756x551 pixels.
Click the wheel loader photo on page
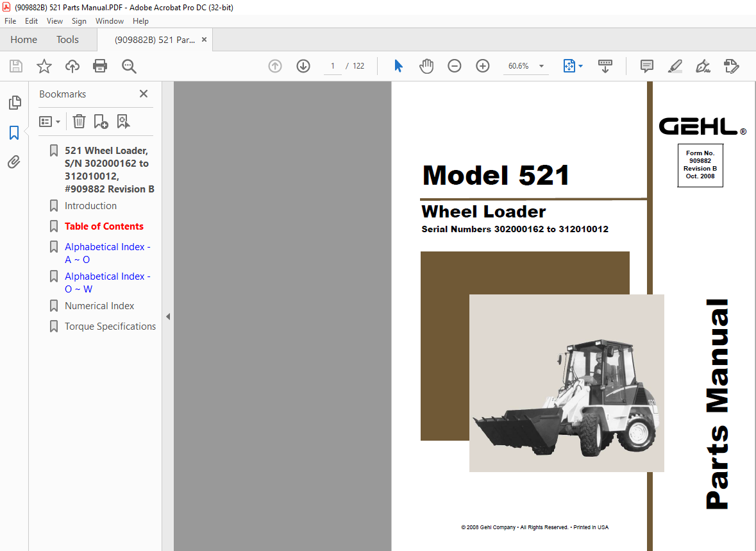(566, 382)
